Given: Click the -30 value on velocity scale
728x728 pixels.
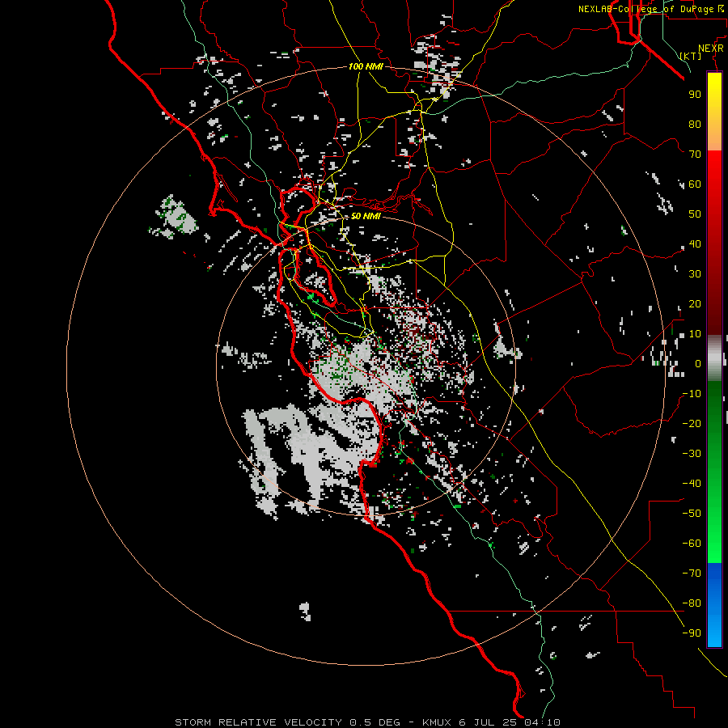Looking at the screenshot, I should click(692, 454).
